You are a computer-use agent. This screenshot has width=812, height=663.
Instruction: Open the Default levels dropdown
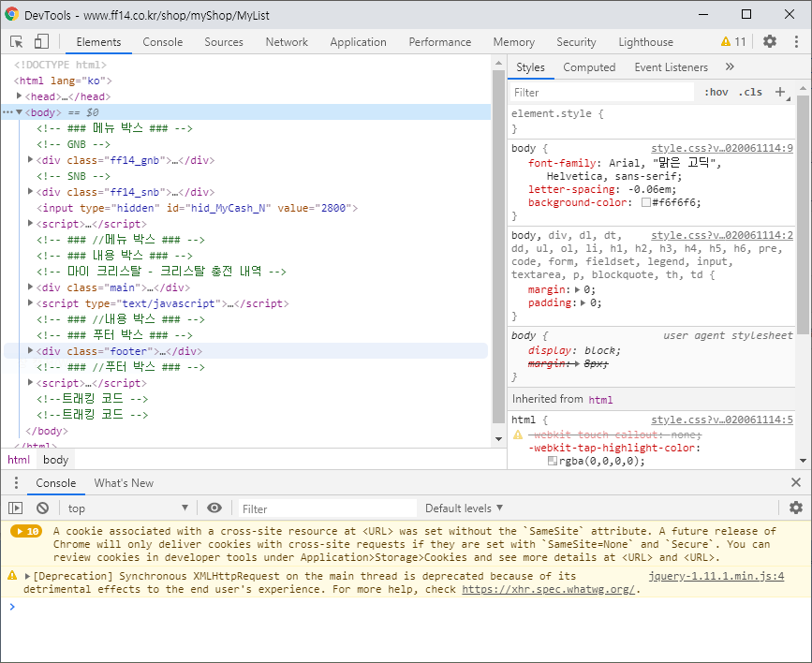click(x=464, y=508)
